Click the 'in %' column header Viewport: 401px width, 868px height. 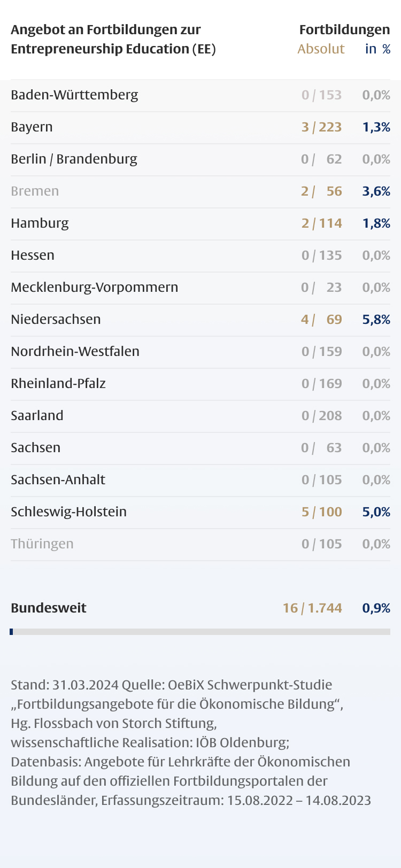(x=377, y=49)
